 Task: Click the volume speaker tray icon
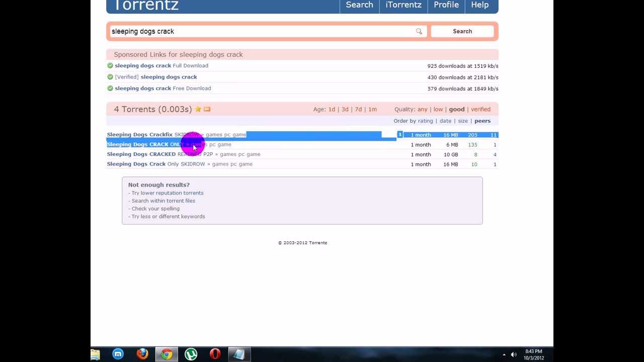click(x=514, y=354)
